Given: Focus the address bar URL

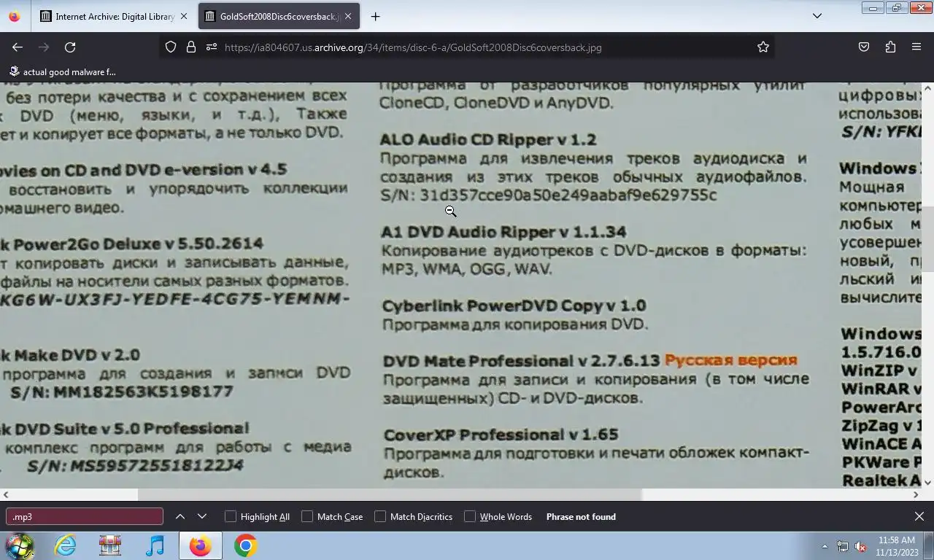Looking at the screenshot, I should pos(413,47).
